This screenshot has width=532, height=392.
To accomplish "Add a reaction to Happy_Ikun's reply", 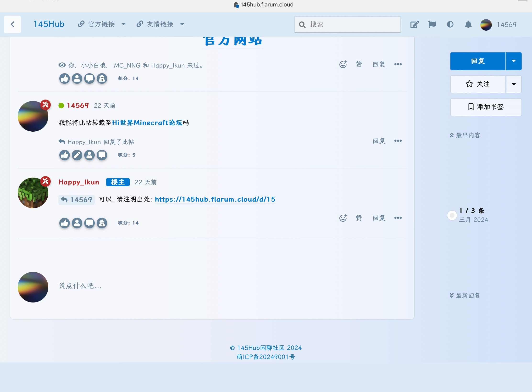I will coord(343,218).
